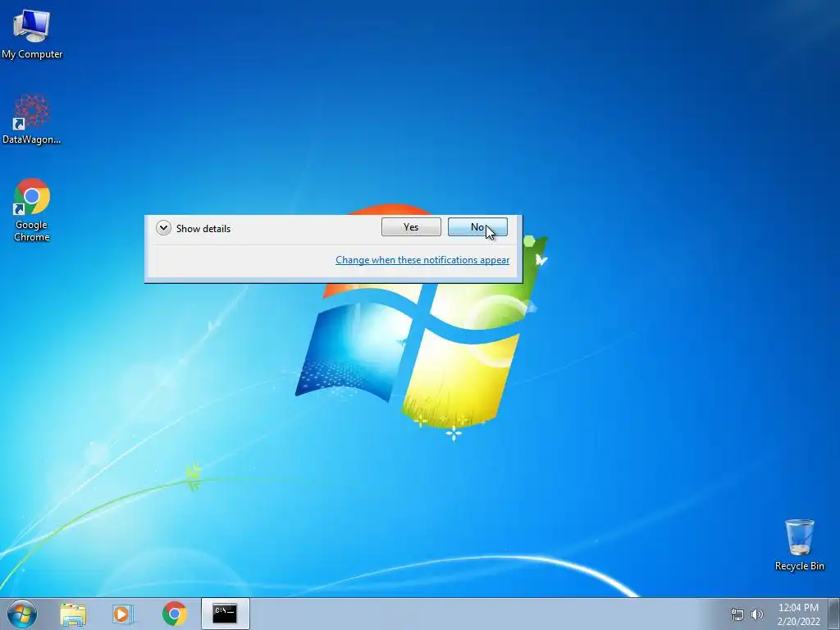Image resolution: width=840 pixels, height=630 pixels.
Task: Switch to the Command Prompt taskbar window
Action: point(225,614)
